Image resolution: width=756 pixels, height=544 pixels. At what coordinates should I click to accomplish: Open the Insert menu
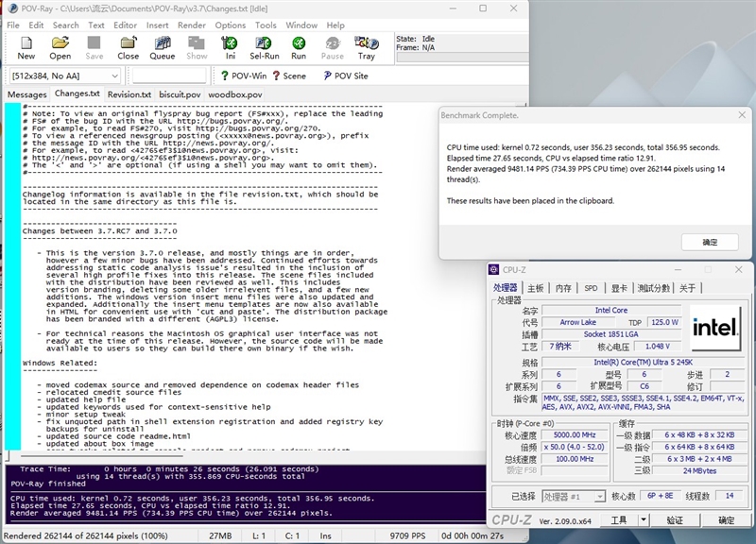click(157, 25)
